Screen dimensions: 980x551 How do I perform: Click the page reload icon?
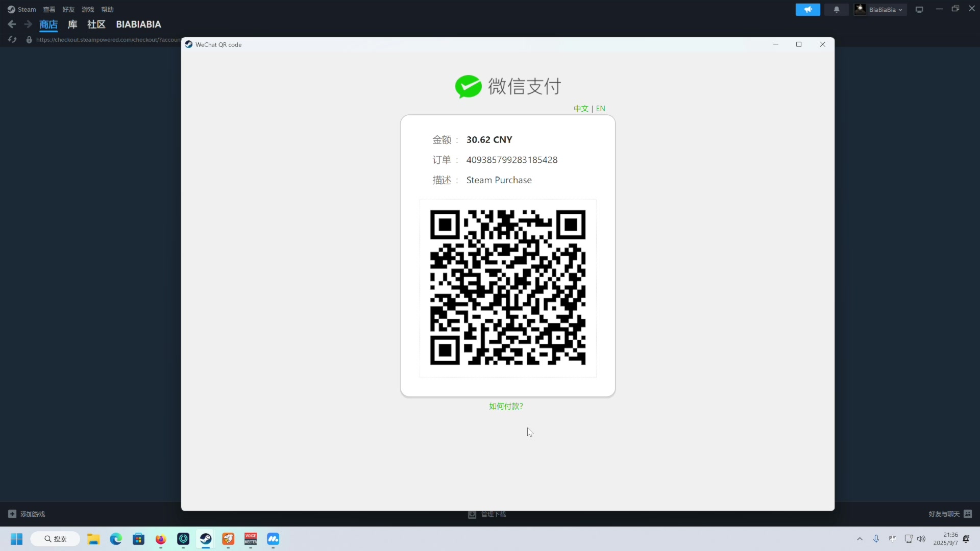pos(12,39)
